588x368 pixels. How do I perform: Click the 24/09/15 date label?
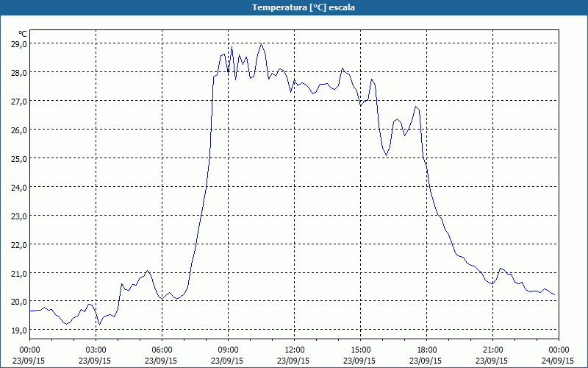point(558,361)
